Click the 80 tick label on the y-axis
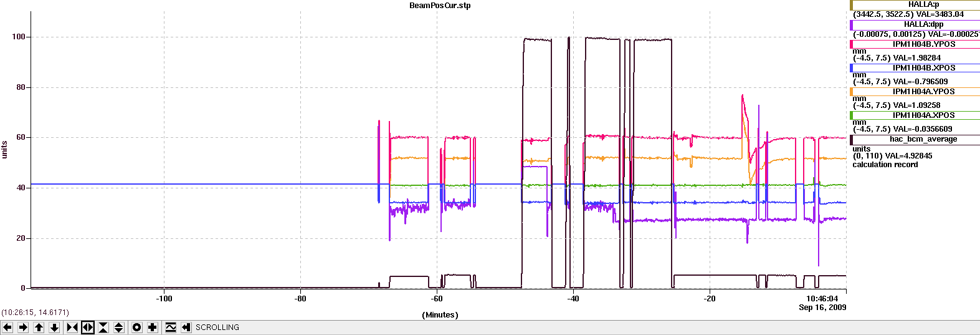This screenshot has height=335, width=980. tap(21, 87)
